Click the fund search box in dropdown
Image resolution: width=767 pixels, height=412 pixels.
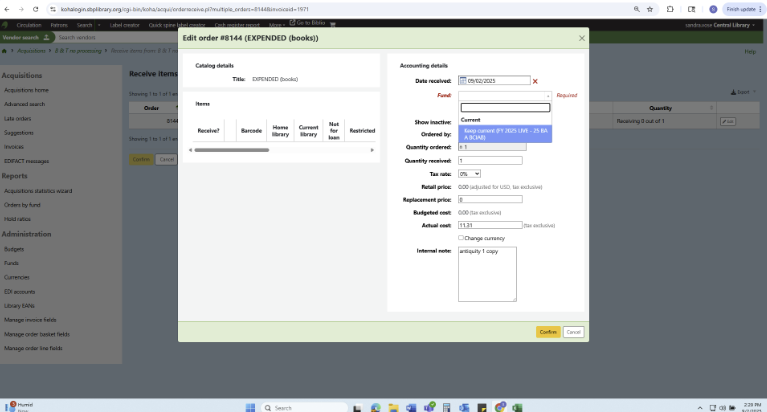pos(505,107)
